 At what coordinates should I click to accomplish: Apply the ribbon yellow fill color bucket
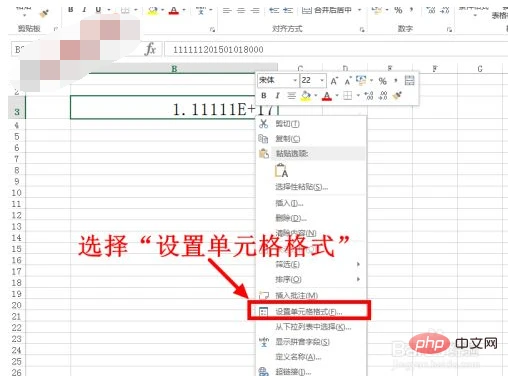click(153, 10)
